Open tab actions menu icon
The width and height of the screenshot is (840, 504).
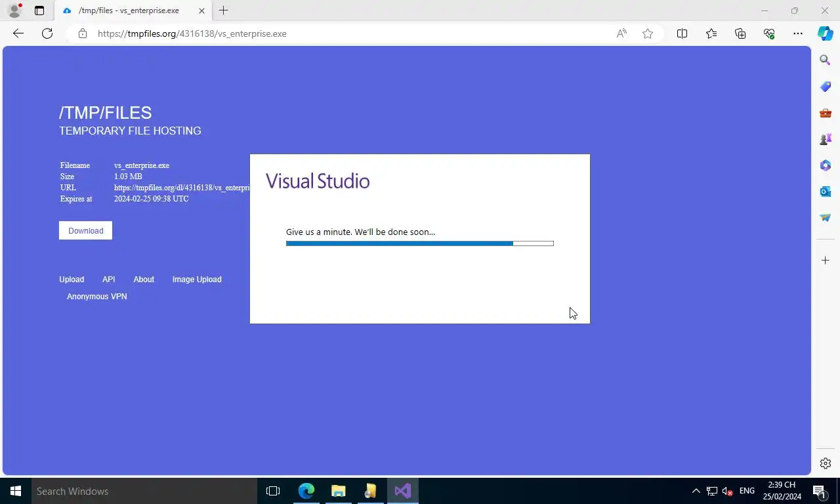39,10
